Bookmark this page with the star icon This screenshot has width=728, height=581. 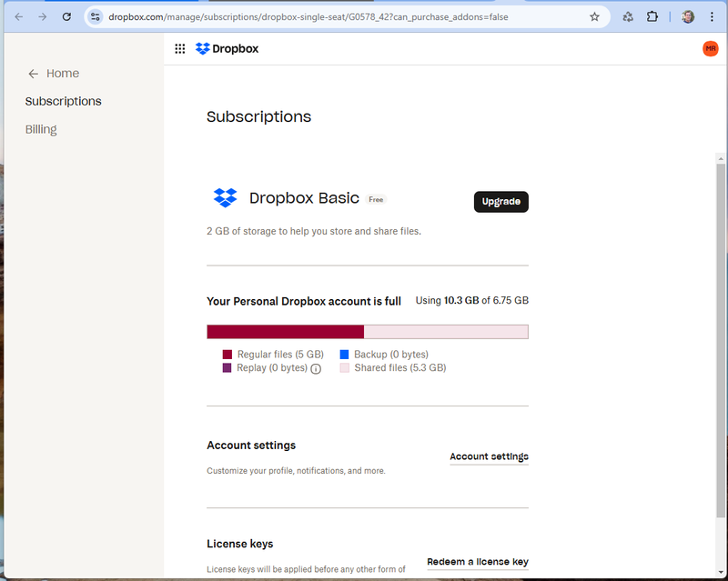tap(594, 16)
